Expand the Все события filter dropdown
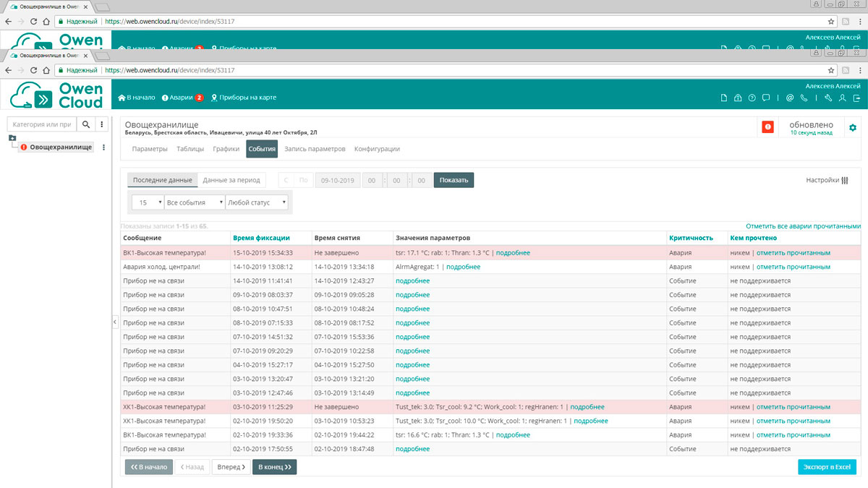868x488 pixels. coord(195,203)
